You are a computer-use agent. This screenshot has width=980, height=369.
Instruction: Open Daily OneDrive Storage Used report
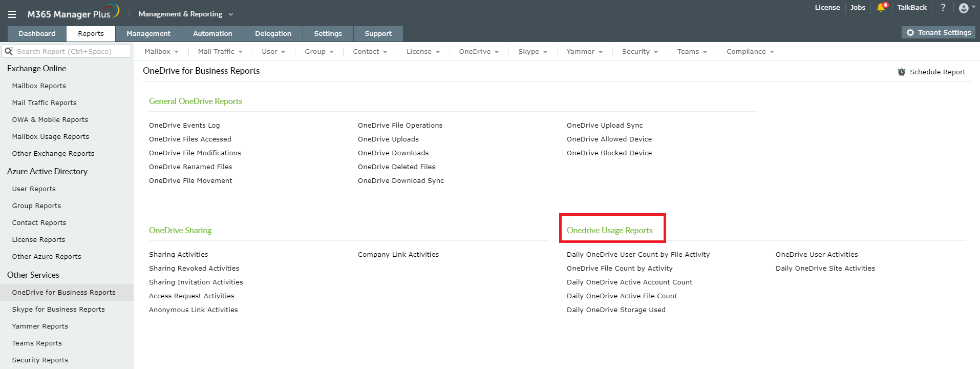click(616, 310)
